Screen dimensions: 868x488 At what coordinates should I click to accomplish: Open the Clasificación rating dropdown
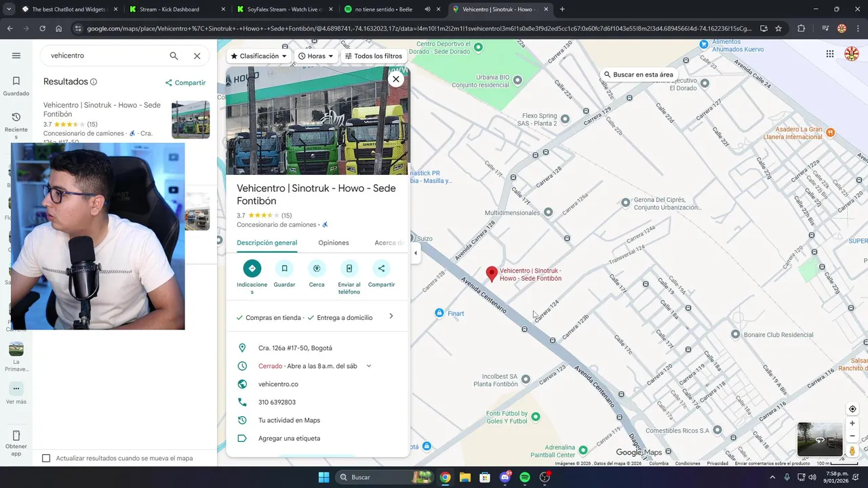pos(258,56)
